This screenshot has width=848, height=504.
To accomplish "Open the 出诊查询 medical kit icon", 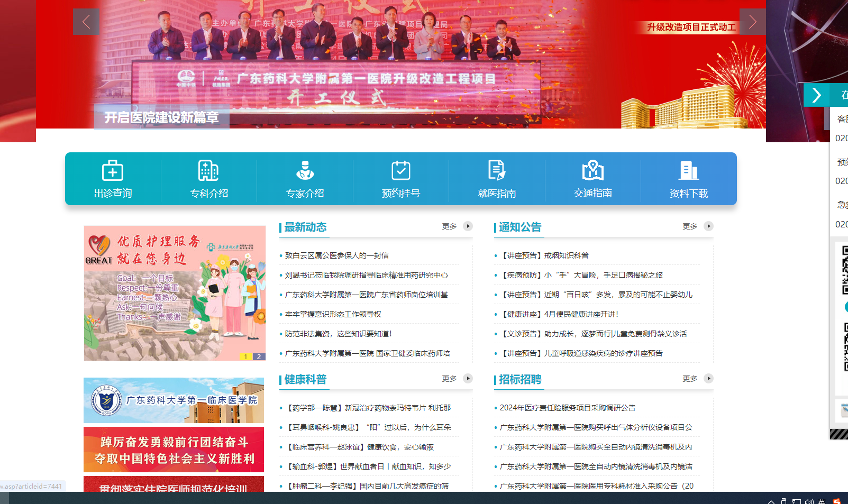I will (113, 171).
